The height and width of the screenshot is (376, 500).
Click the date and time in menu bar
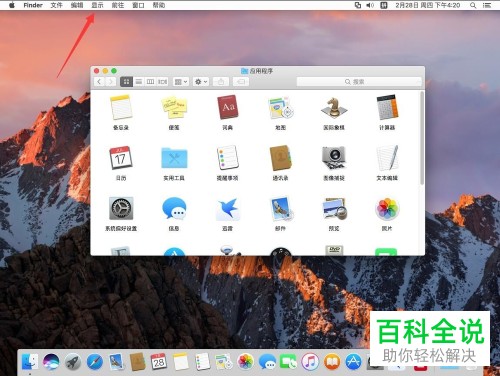pyautogui.click(x=428, y=5)
